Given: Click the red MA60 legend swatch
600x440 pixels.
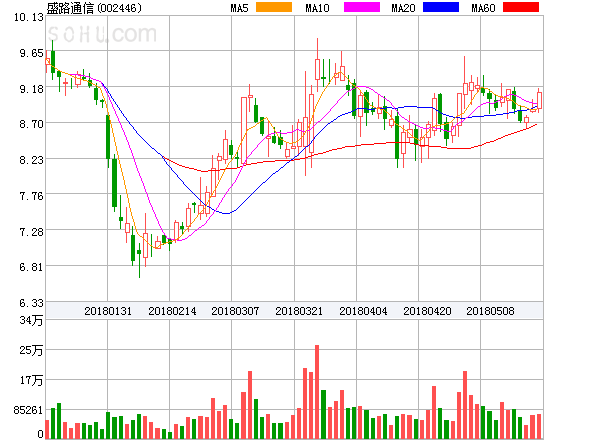Looking at the screenshot, I should click(521, 7).
